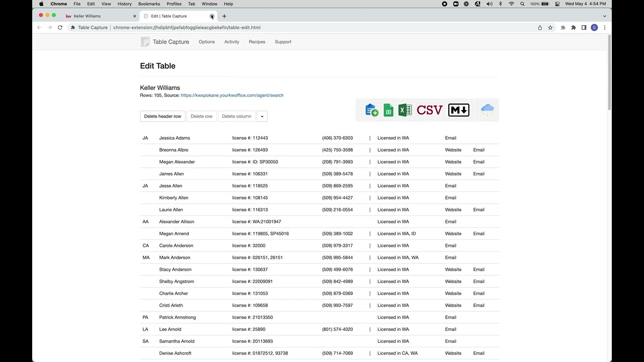Close the Keller Williams tab

(x=134, y=16)
